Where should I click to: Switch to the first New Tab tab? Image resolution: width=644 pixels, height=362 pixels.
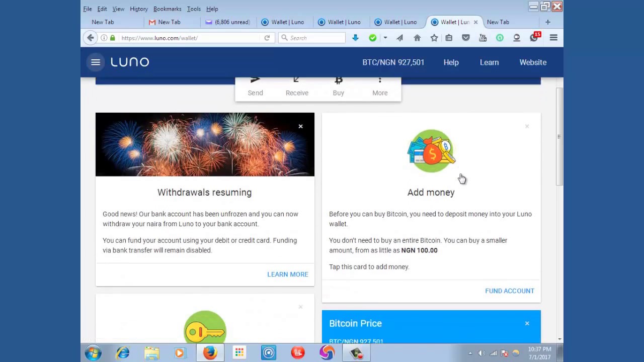pos(110,22)
